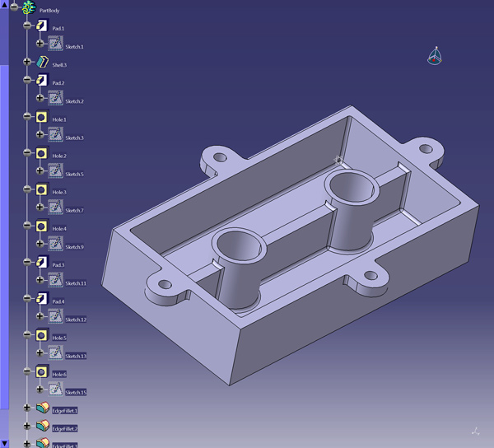This screenshot has height=448, width=494.
Task: Click the Pad.3 feature icon
Action: pyautogui.click(x=41, y=263)
